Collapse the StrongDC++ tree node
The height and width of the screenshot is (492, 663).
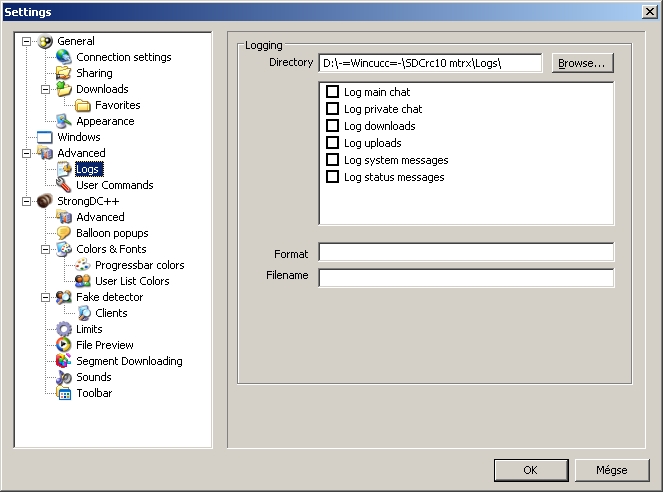[26, 201]
